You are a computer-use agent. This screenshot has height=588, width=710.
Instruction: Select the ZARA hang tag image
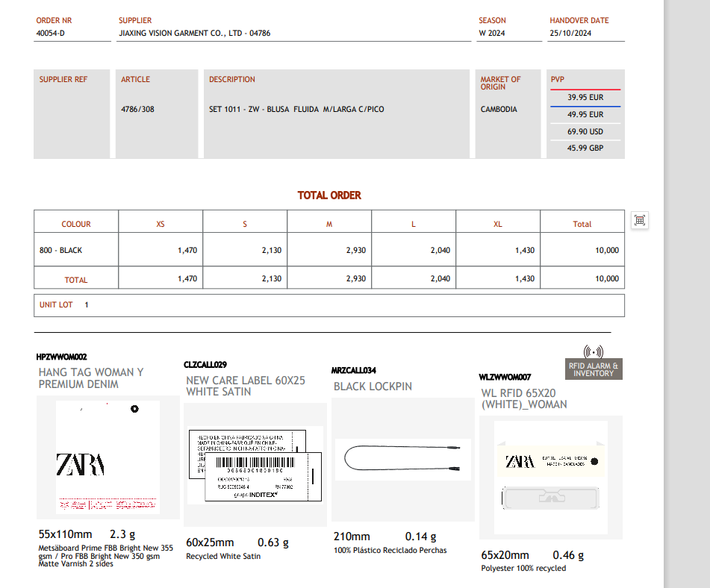click(108, 457)
